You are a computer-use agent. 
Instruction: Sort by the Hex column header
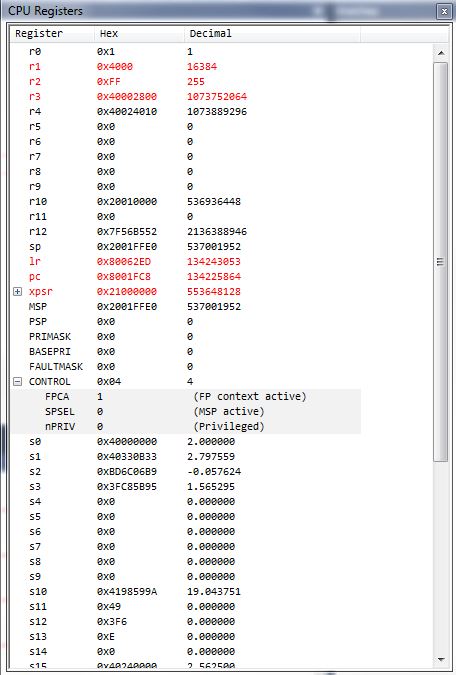[x=139, y=34]
